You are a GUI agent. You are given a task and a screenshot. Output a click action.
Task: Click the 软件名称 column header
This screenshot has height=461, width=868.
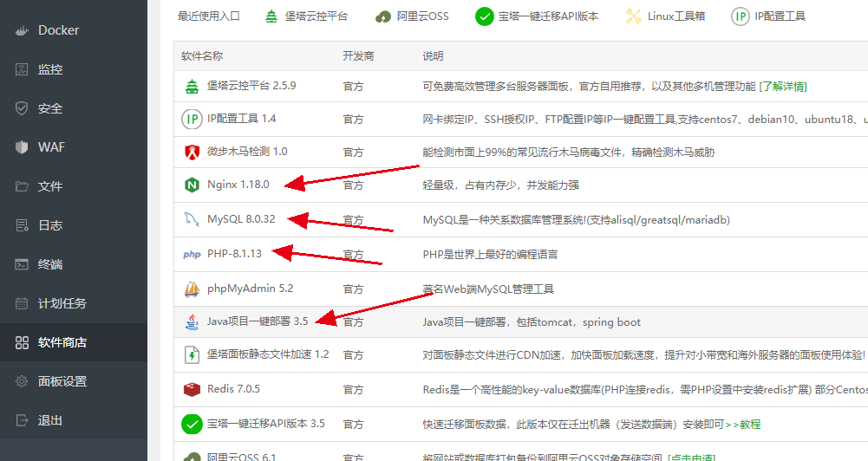202,56
